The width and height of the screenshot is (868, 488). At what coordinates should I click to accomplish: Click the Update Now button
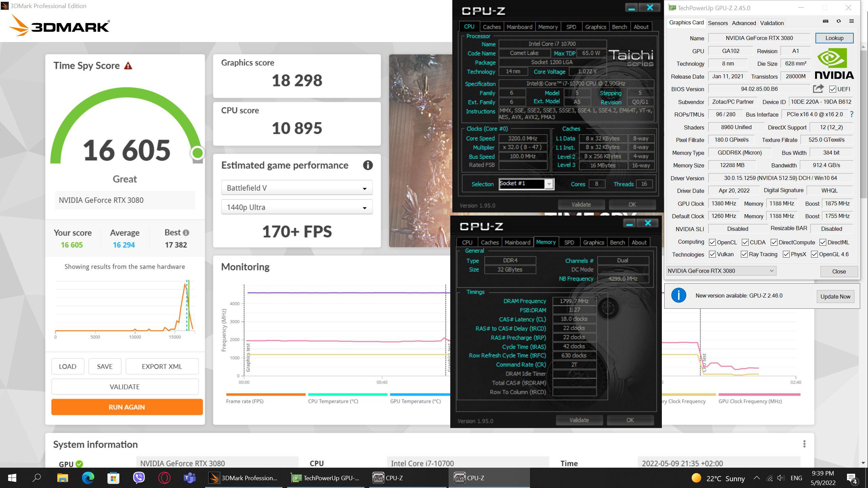pyautogui.click(x=835, y=297)
